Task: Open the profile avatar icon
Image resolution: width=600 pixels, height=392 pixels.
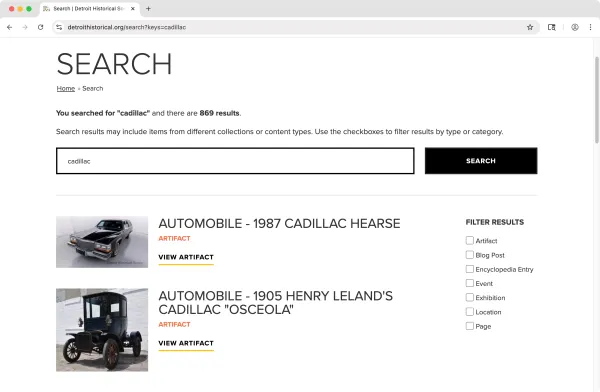Action: click(575, 27)
